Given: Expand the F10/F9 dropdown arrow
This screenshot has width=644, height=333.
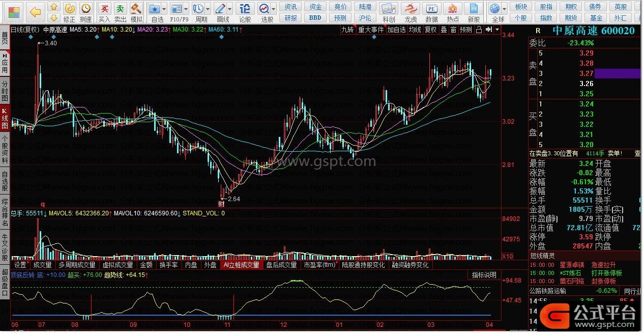Looking at the screenshot, I should point(186,9).
